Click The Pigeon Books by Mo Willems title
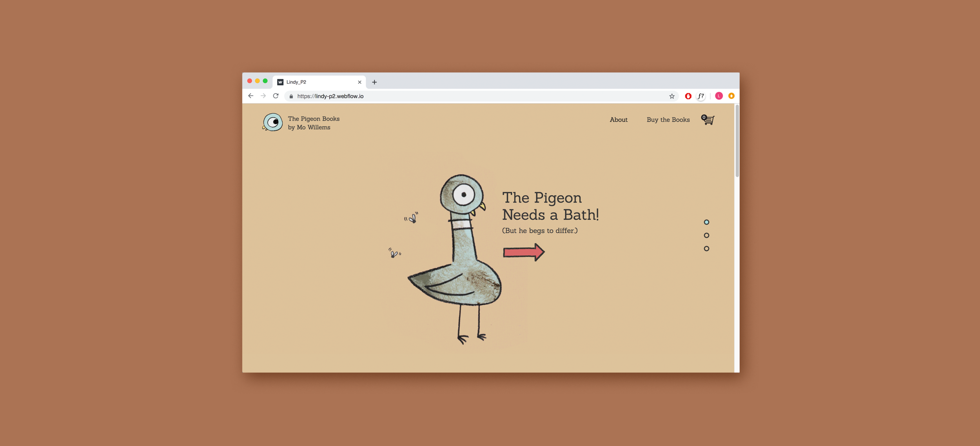The height and width of the screenshot is (446, 980). pos(314,123)
